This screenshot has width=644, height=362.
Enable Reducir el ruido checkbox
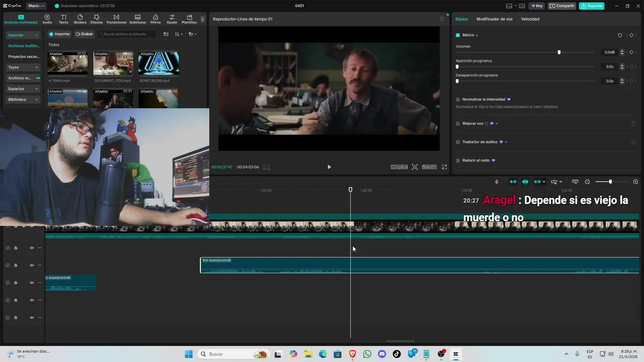click(458, 160)
